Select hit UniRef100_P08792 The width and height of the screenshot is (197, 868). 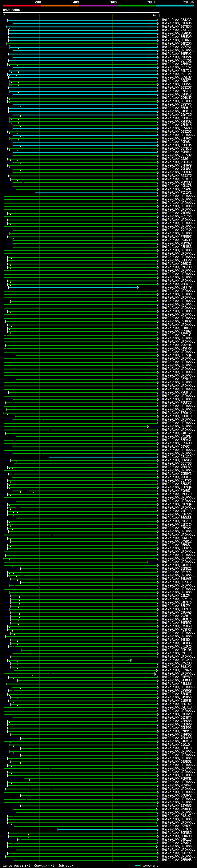pyautogui.click(x=177, y=853)
